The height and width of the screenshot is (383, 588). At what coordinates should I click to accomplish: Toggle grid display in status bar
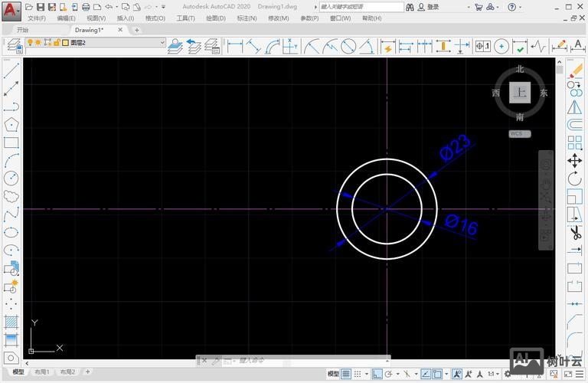(346, 374)
